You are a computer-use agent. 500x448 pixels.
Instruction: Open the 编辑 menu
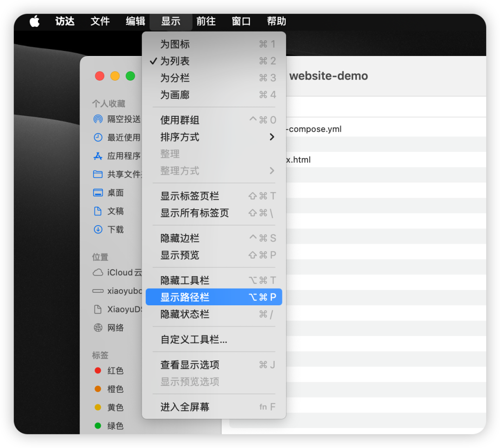tap(135, 21)
